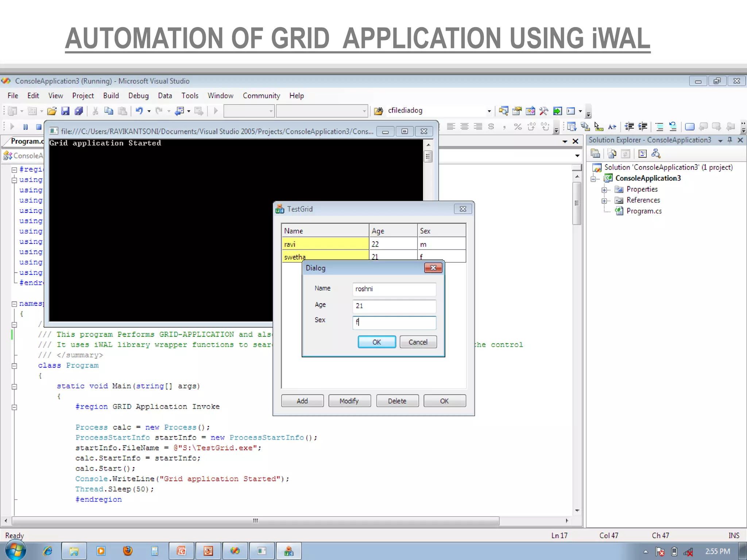Click the Increase indent toolbar icon
This screenshot has height=560, width=747.
643,127
